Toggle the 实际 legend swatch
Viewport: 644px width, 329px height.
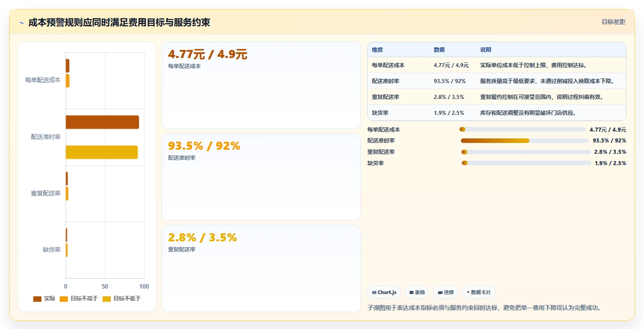coord(37,299)
